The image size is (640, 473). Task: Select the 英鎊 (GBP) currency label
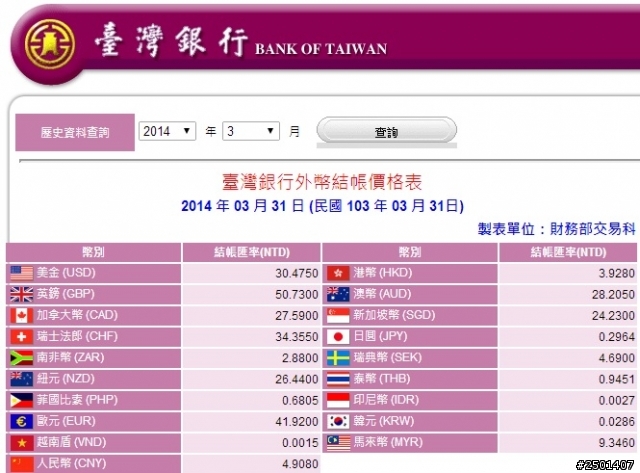[x=66, y=294]
